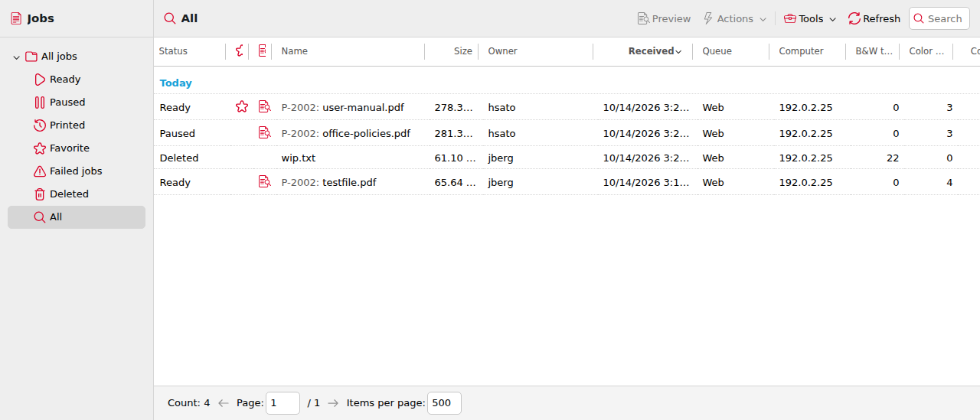Click the magnifier icon beside sidebar All

point(40,217)
